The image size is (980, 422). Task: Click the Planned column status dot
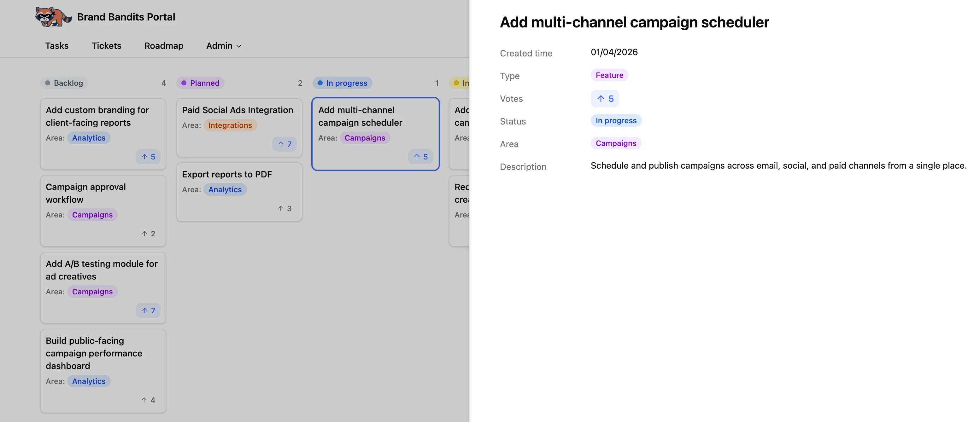coord(184,83)
